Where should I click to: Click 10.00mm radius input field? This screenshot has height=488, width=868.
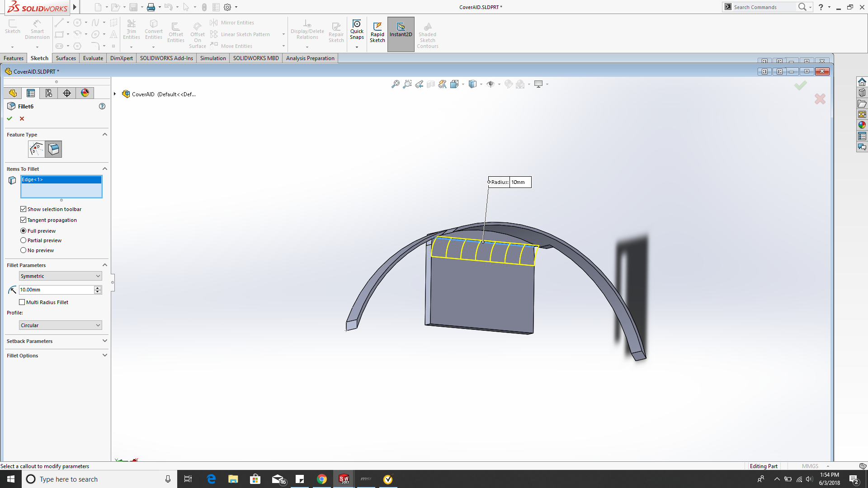[57, 290]
